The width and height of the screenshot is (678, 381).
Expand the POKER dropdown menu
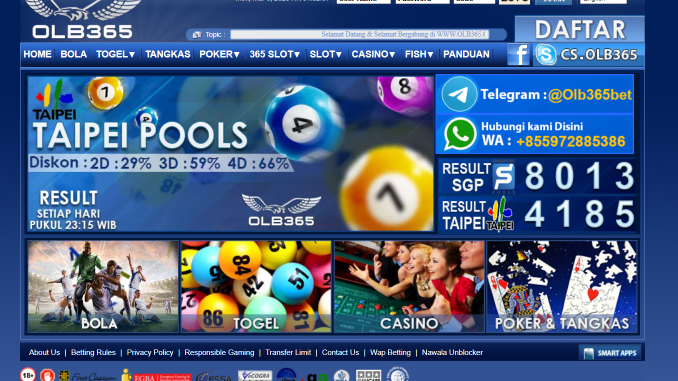pyautogui.click(x=219, y=54)
